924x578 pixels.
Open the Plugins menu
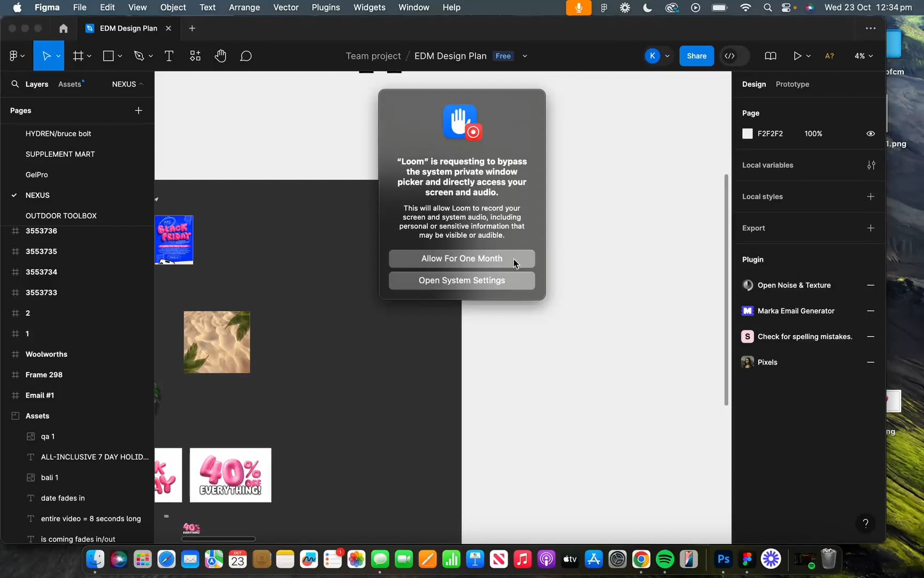pos(326,7)
